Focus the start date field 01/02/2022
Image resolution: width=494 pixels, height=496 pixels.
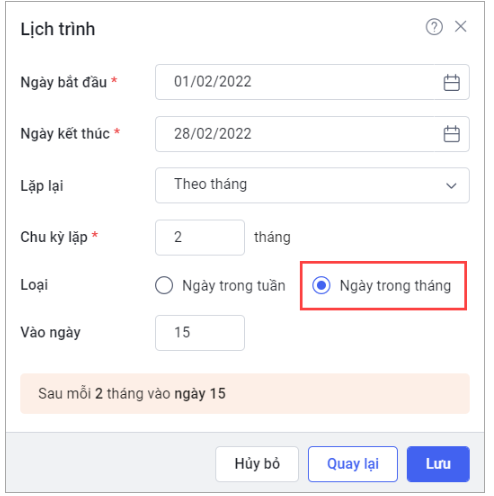(312, 82)
